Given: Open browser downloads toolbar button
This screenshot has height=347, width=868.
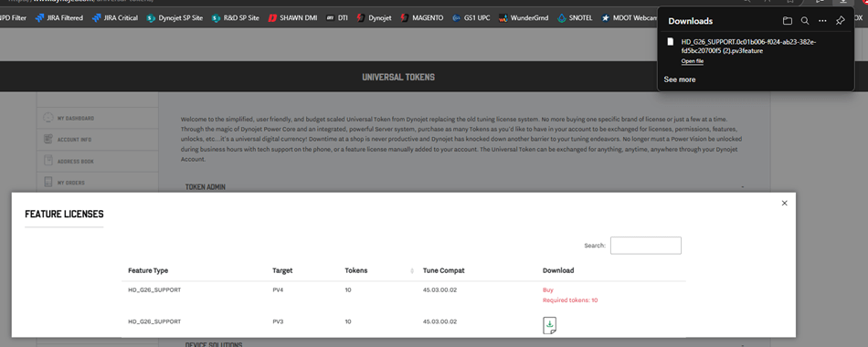Looking at the screenshot, I should tap(842, 2).
